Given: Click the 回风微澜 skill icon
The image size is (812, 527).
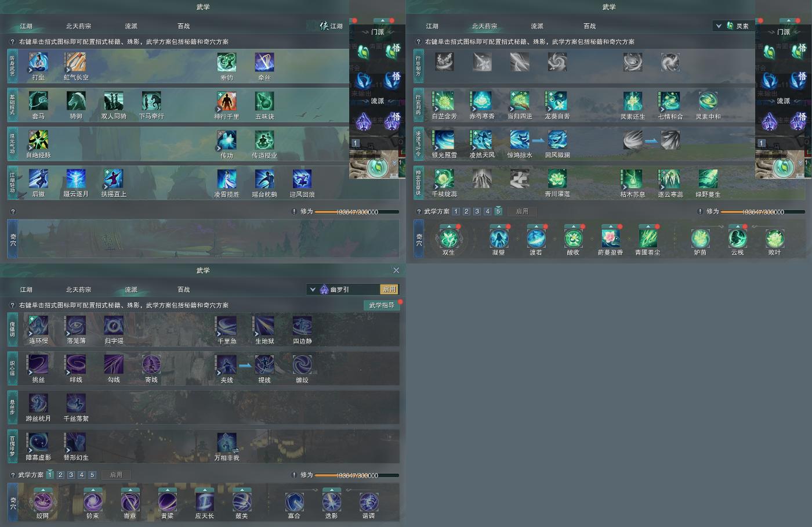Looking at the screenshot, I should (x=557, y=140).
